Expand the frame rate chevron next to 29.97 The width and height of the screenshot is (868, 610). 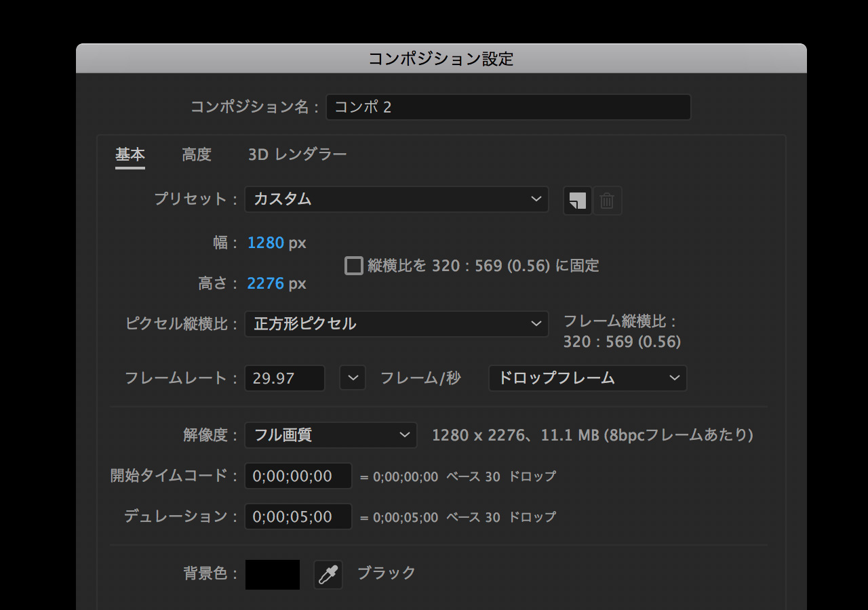(x=353, y=378)
